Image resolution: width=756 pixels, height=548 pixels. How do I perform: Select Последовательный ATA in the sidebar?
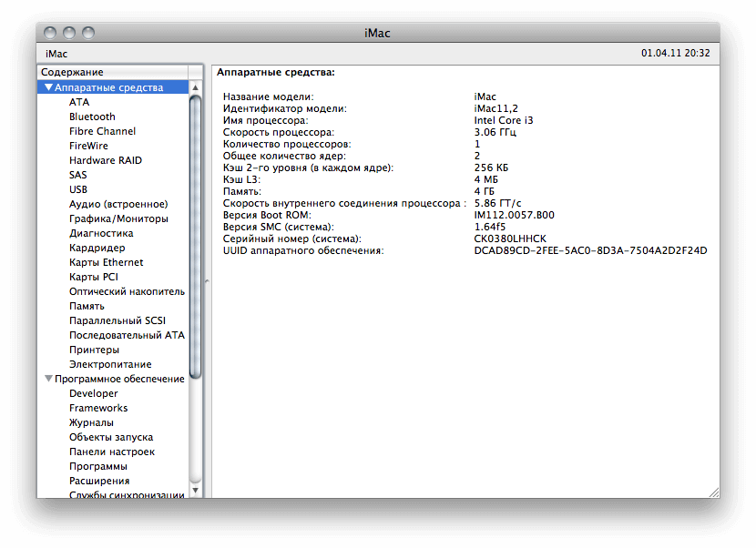click(x=127, y=335)
